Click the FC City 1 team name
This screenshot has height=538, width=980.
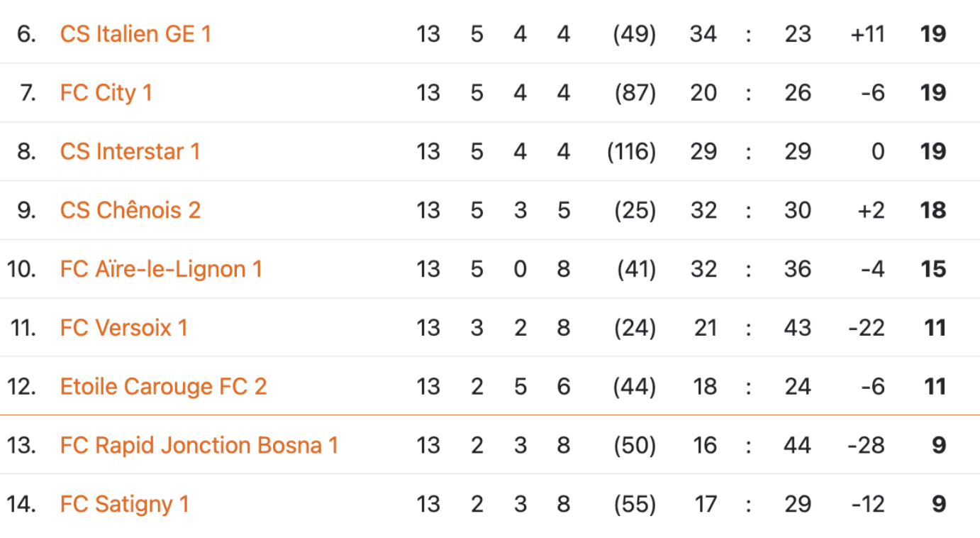(106, 93)
